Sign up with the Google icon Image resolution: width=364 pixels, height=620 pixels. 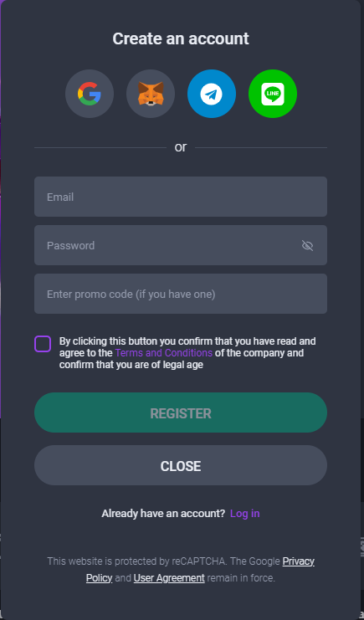click(90, 94)
